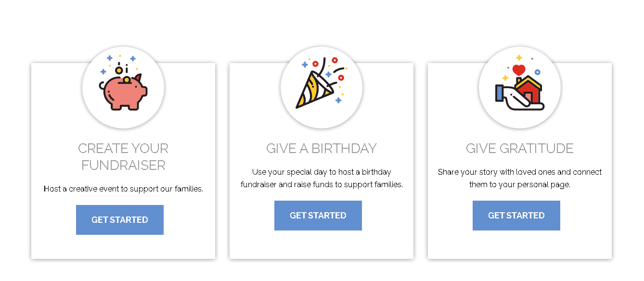Viewport: 644px width, 281px height.
Task: Click the red heart above the house
Action: tap(519, 70)
